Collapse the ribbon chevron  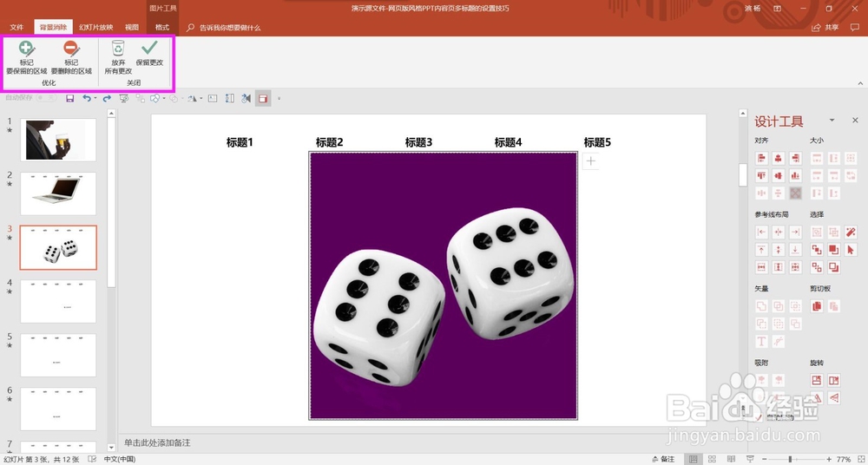860,83
